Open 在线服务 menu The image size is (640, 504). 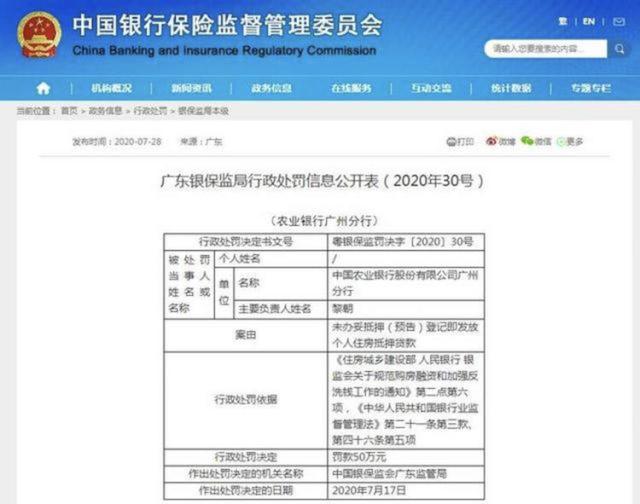pyautogui.click(x=351, y=88)
